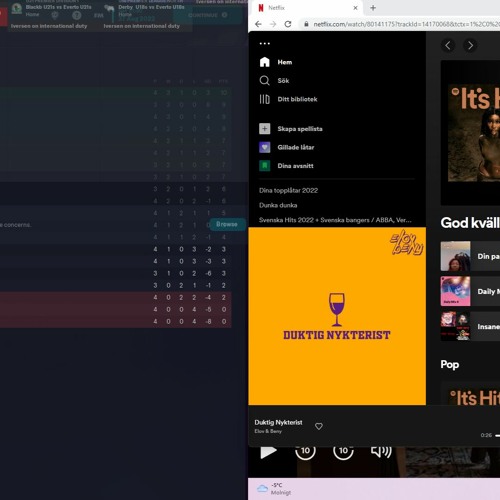Click Browse button in Football Manager
Viewport: 500px width, 500px height.
pyautogui.click(x=227, y=224)
